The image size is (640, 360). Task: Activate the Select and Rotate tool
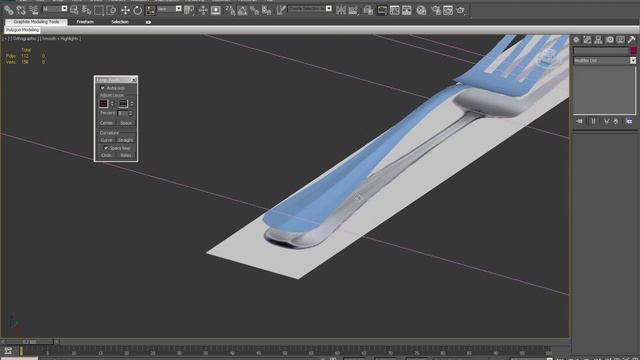138,10
